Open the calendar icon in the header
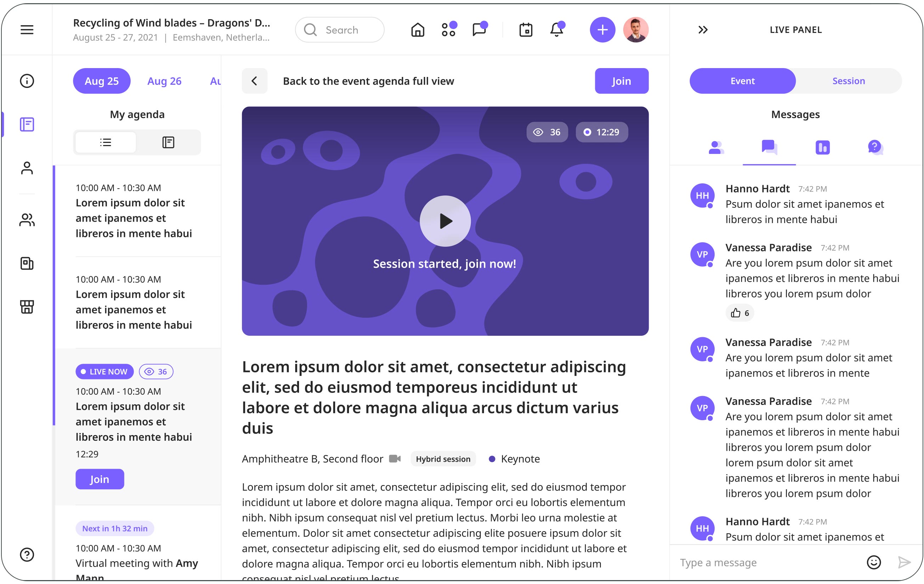Viewport: 924px width, 584px height. click(526, 29)
